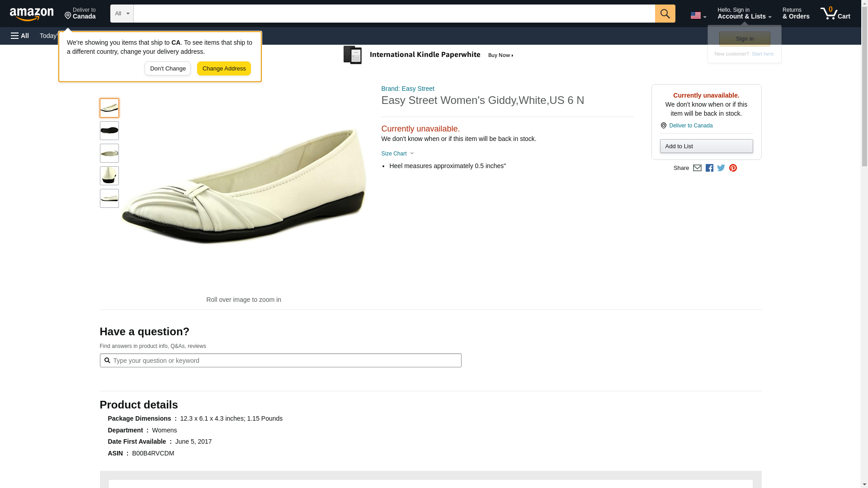Click the Change Address button
This screenshot has height=488, width=868.
(x=224, y=69)
